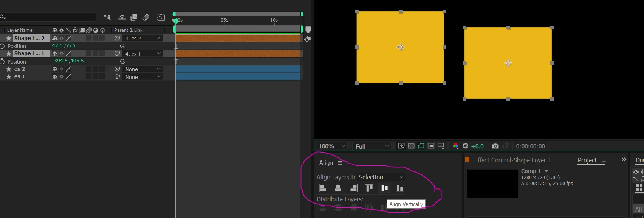Toggle continuously rasterize on Shape Layer 1

coord(62,53)
